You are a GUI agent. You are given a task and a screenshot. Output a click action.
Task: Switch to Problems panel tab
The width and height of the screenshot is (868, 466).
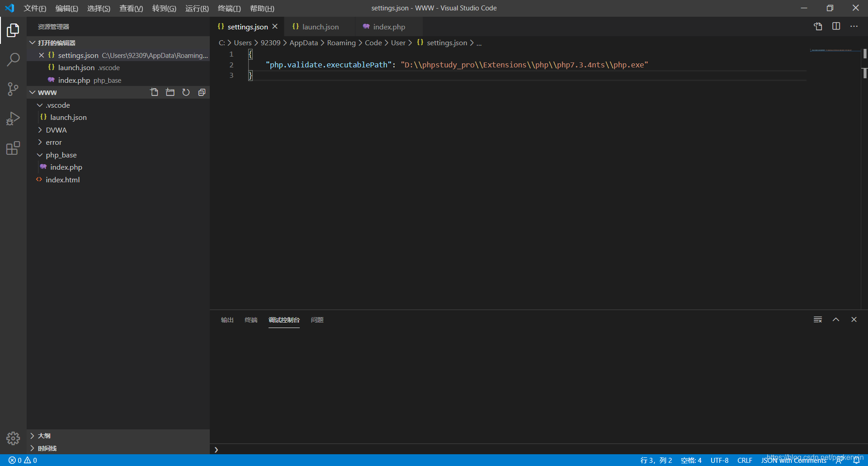pos(317,320)
